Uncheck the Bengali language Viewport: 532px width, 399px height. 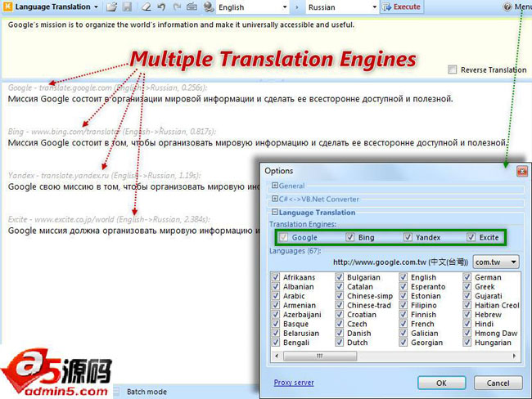tap(276, 343)
